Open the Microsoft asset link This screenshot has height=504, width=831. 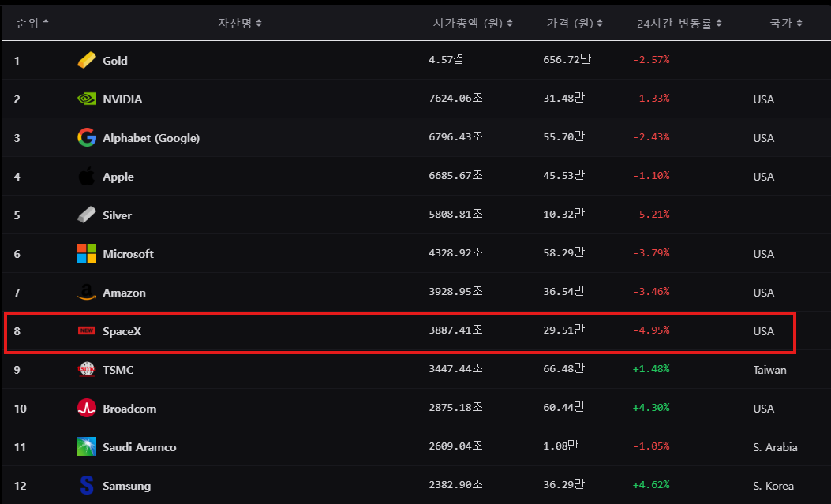tap(129, 254)
